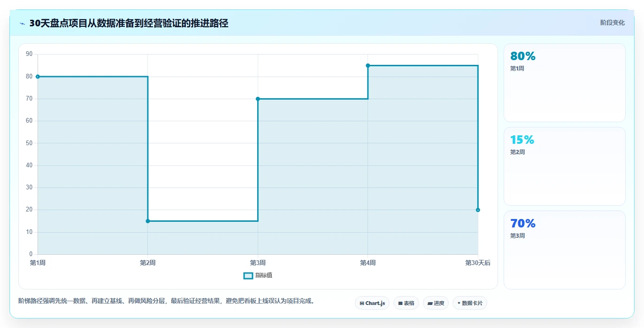Screen dimensions: 644x328
Task: Click the 第30天后 data point at 20
Action: click(x=478, y=210)
